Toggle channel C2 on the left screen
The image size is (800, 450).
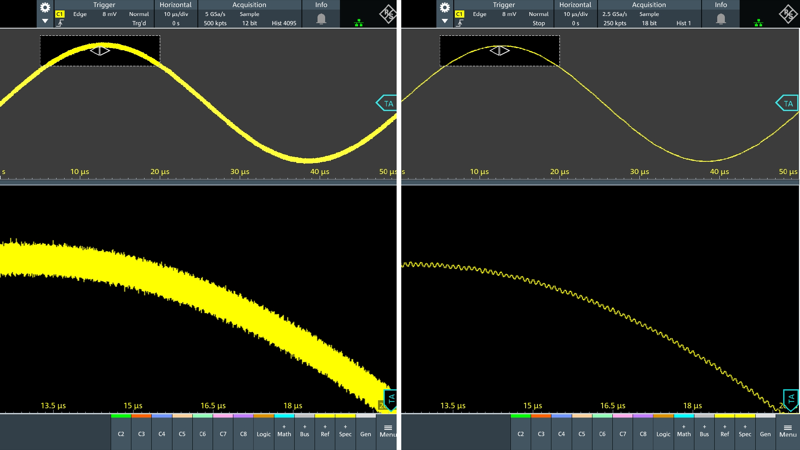121,431
